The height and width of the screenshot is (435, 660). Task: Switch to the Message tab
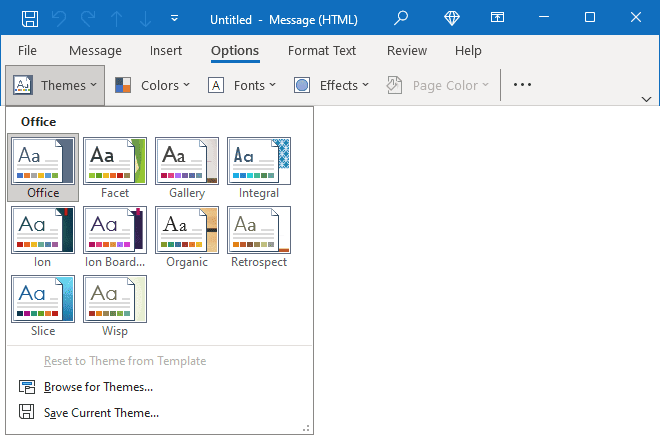tap(95, 51)
